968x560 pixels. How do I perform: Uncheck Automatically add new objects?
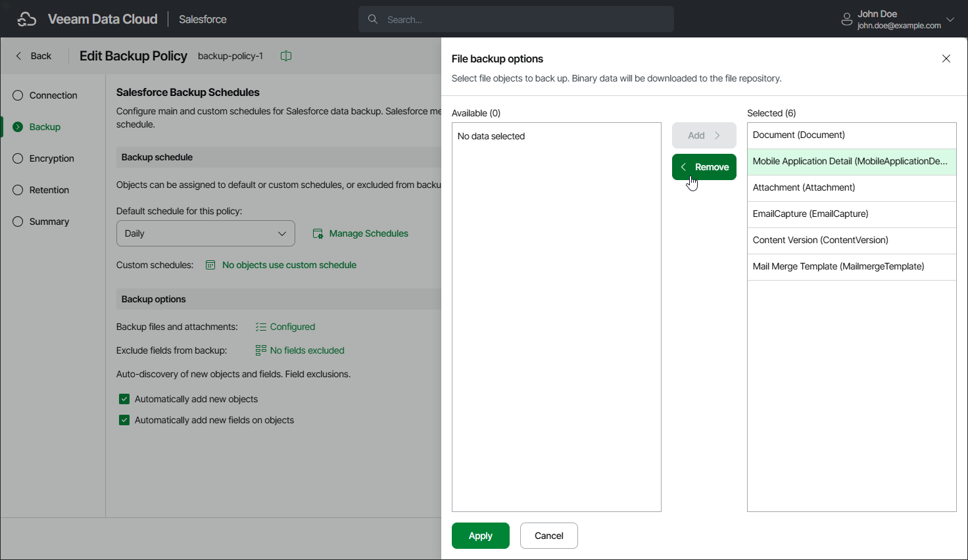point(124,399)
